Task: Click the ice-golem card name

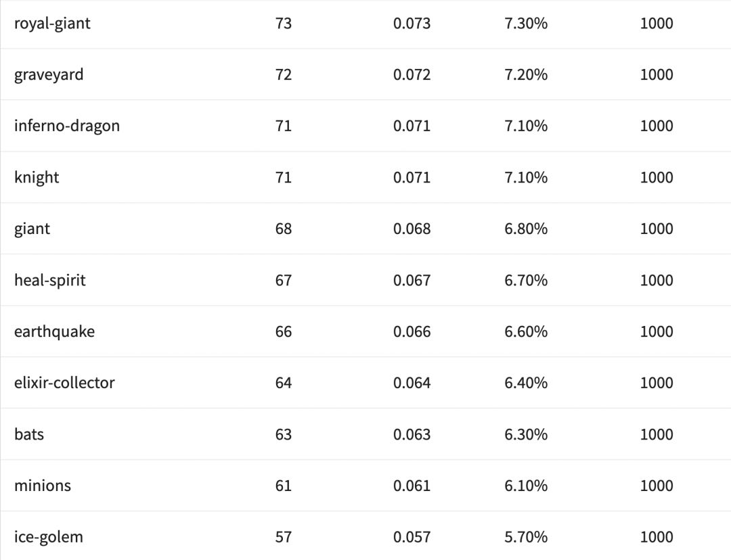Action: pos(49,537)
